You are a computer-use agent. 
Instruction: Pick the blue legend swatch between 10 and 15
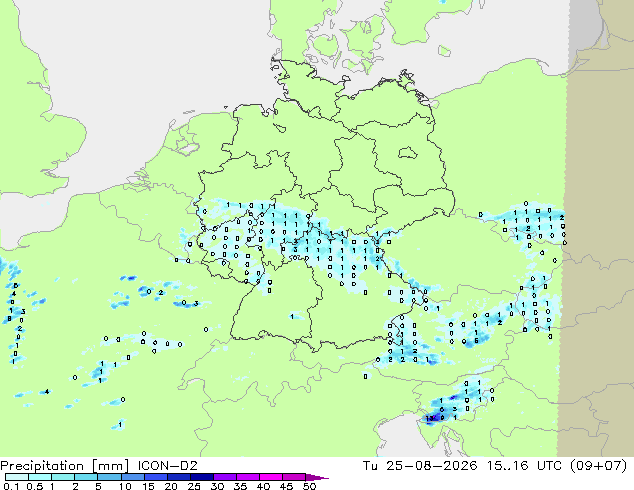point(132,477)
